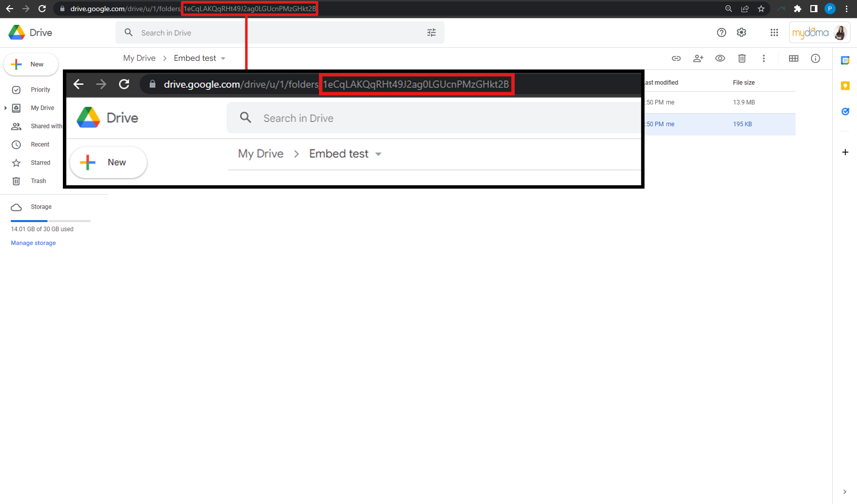The image size is (857, 504).
Task: Click the address bar URL
Action: (193, 9)
